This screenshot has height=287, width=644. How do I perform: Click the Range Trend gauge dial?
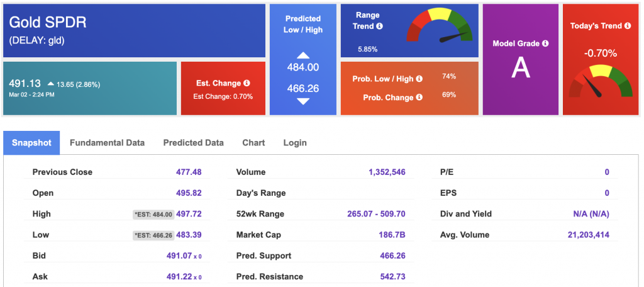[x=440, y=30]
